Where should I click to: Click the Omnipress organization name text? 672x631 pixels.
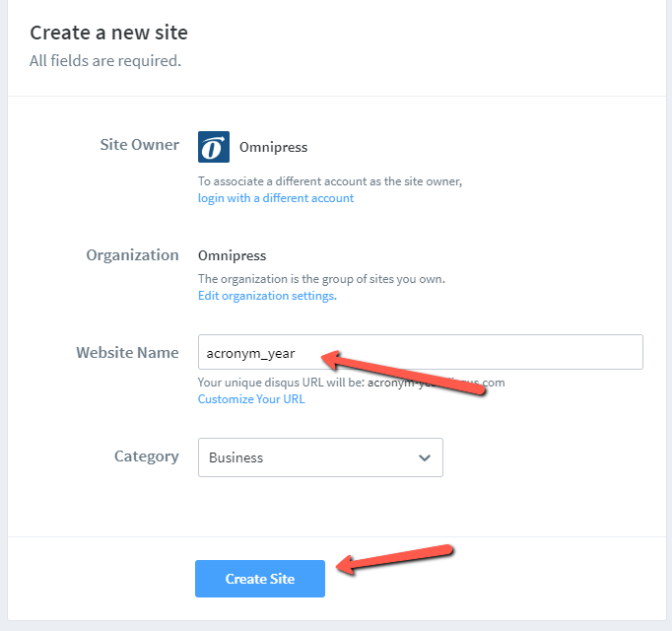coord(232,255)
